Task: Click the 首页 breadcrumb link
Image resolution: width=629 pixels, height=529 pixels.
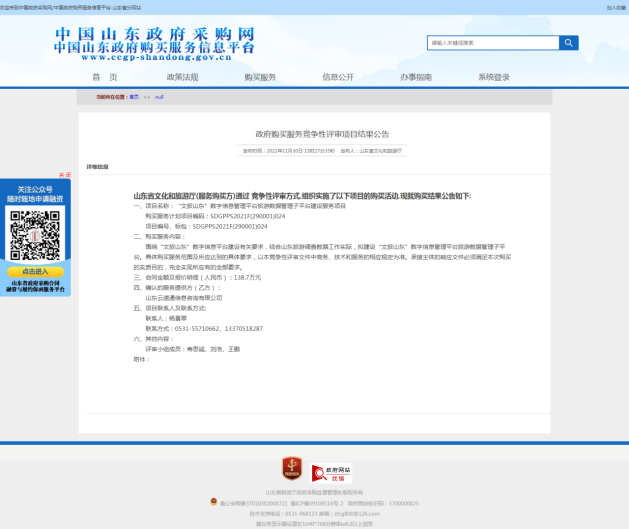Action: click(134, 97)
